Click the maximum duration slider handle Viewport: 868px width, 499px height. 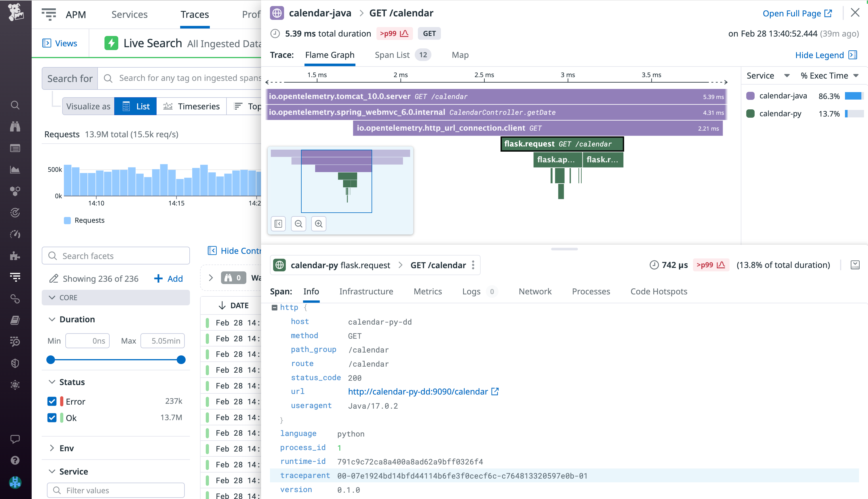180,359
